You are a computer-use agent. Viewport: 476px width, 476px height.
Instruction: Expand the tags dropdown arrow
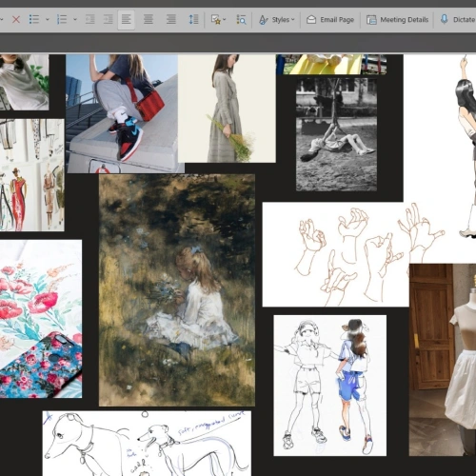(225, 20)
